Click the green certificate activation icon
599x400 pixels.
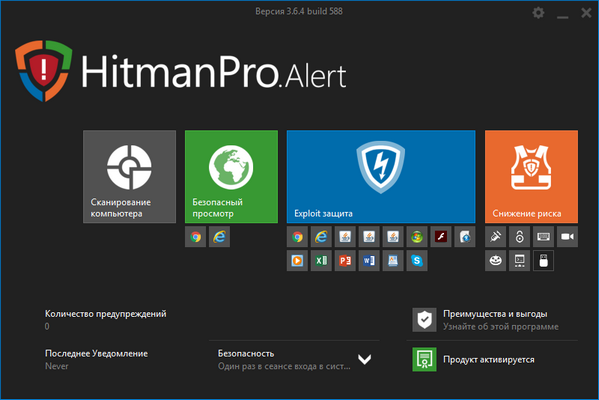[x=424, y=359]
